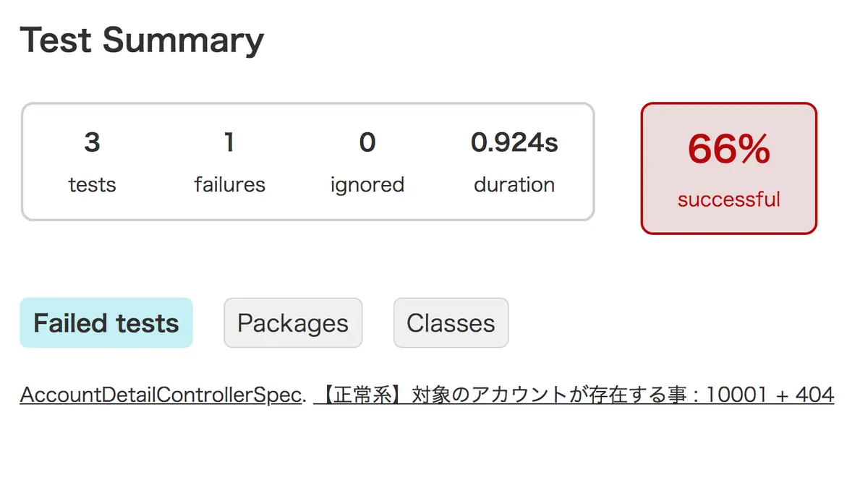The height and width of the screenshot is (493, 868).
Task: Click the 'tests' label in summary box
Action: coord(92,185)
